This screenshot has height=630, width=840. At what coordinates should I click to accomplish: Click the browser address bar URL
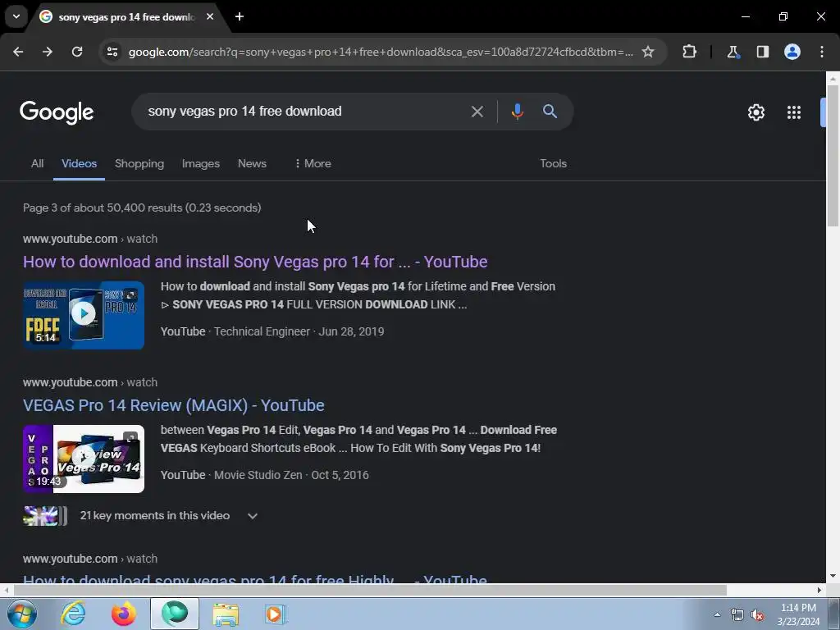[x=381, y=52]
